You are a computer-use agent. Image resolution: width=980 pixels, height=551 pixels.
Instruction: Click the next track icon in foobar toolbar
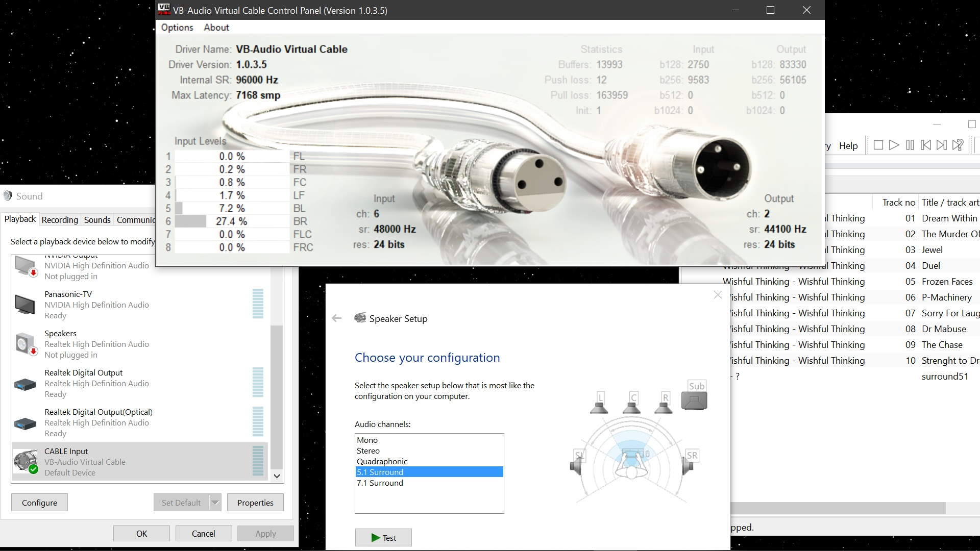coord(942,145)
